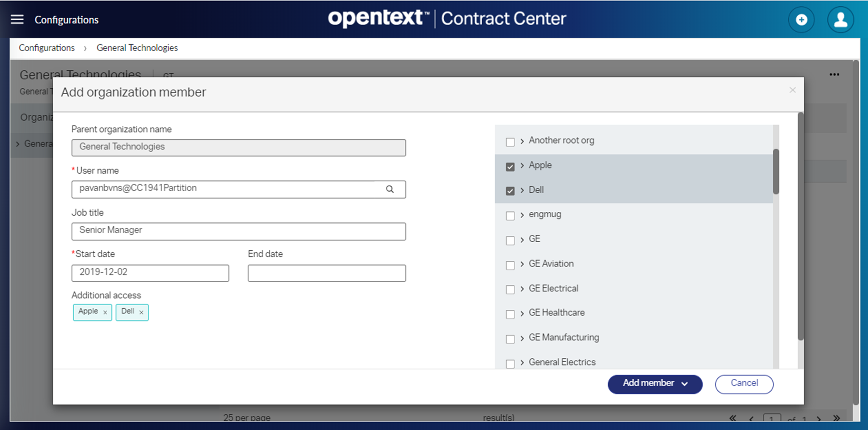Image resolution: width=868 pixels, height=430 pixels.
Task: Click the dialog's outer vertical scrollbar
Action: click(x=800, y=227)
